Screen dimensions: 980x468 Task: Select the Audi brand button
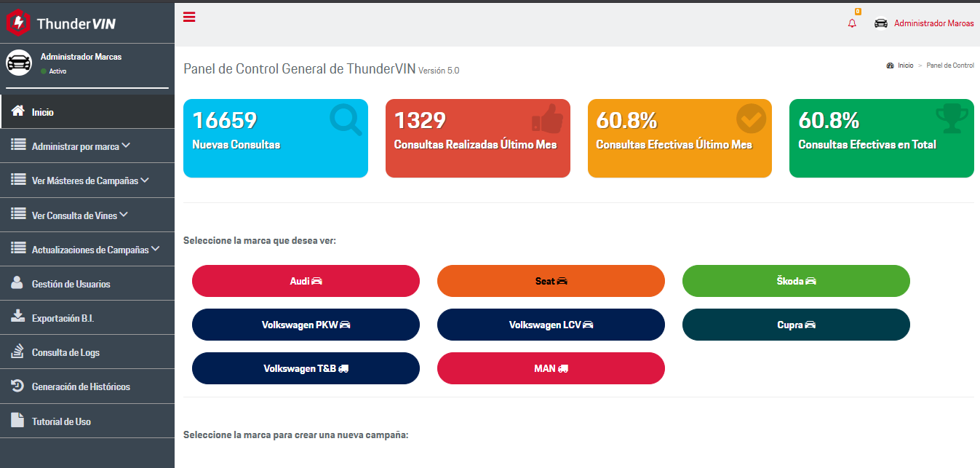click(306, 281)
